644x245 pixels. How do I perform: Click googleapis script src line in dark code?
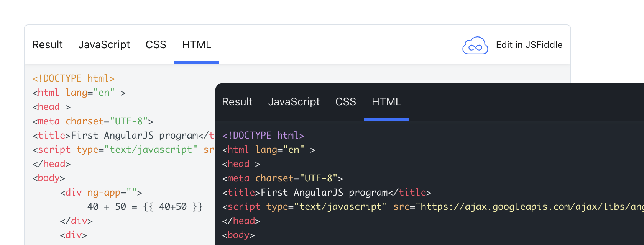coord(433,207)
